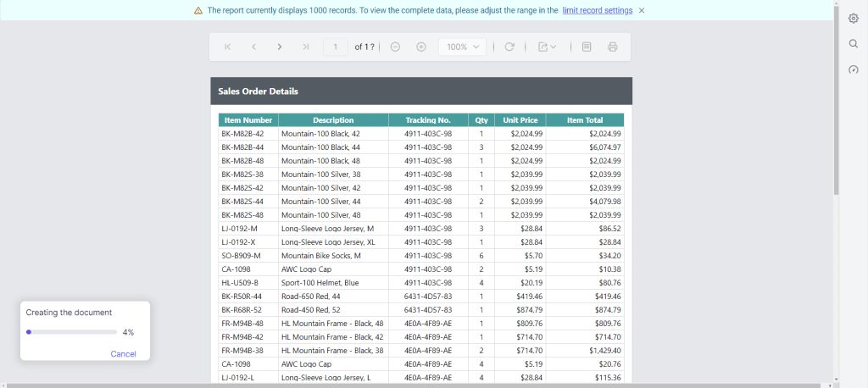This screenshot has height=388, width=868.
Task: Click the warning triangle icon in banner
Action: [198, 10]
